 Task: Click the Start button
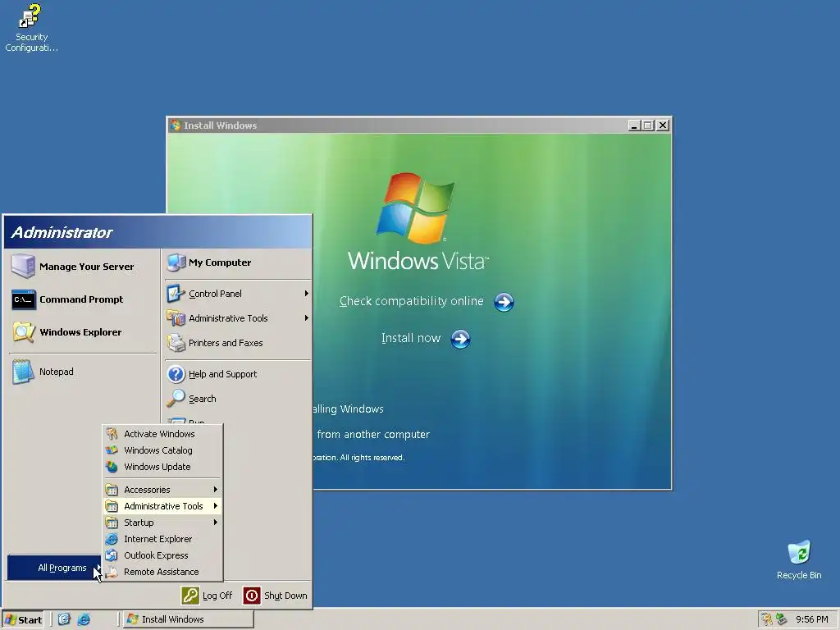point(23,620)
